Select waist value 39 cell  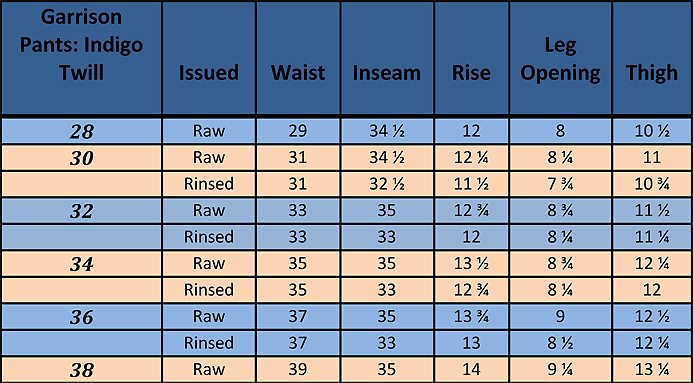(298, 370)
